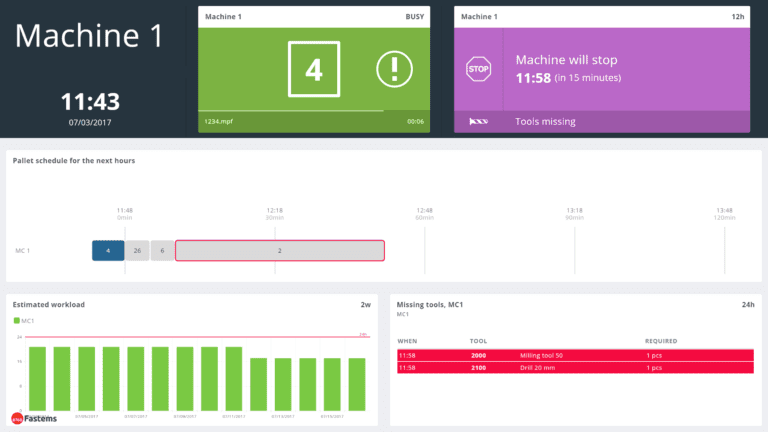Click Pallet schedule for the next hours heading
The height and width of the screenshot is (432, 768).
[74, 161]
